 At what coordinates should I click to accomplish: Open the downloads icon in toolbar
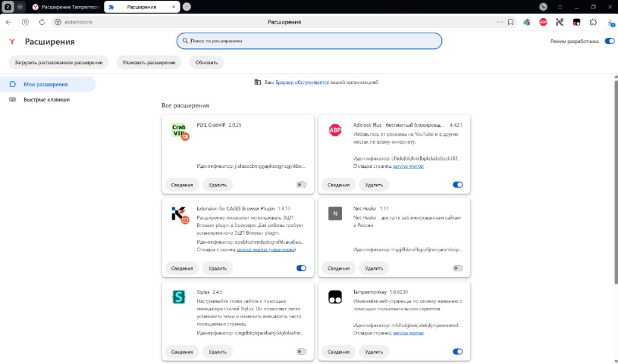point(611,22)
